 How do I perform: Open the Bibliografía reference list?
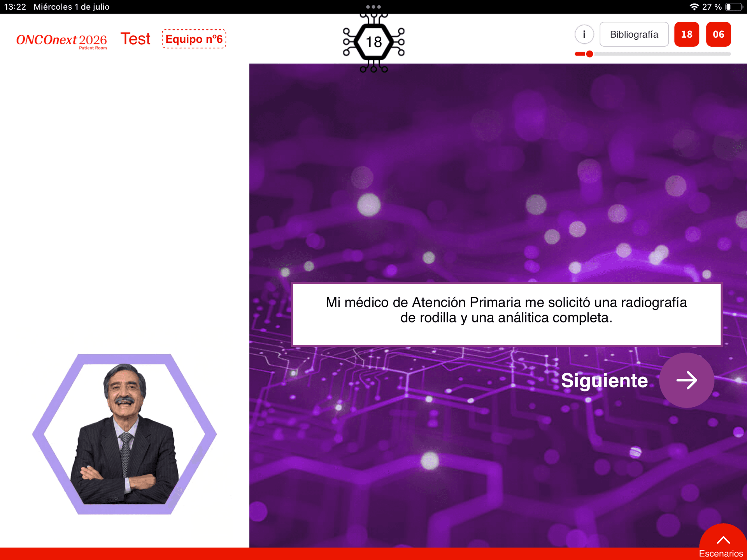click(x=634, y=34)
